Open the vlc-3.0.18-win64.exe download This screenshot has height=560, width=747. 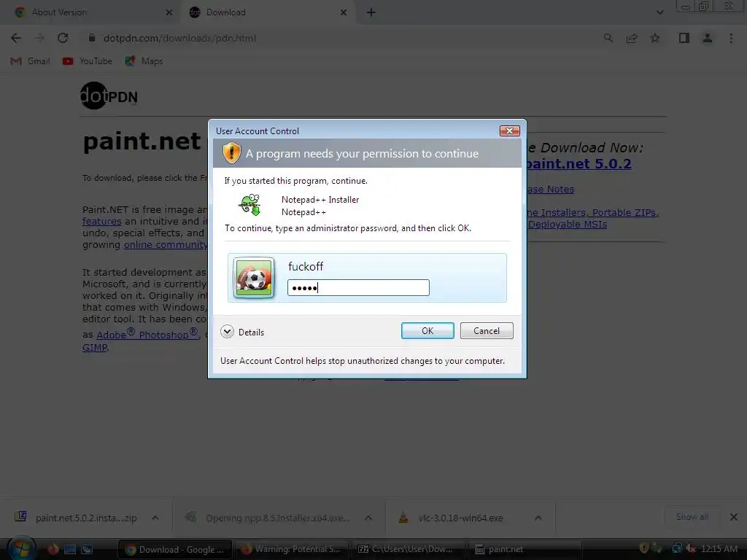[451, 518]
